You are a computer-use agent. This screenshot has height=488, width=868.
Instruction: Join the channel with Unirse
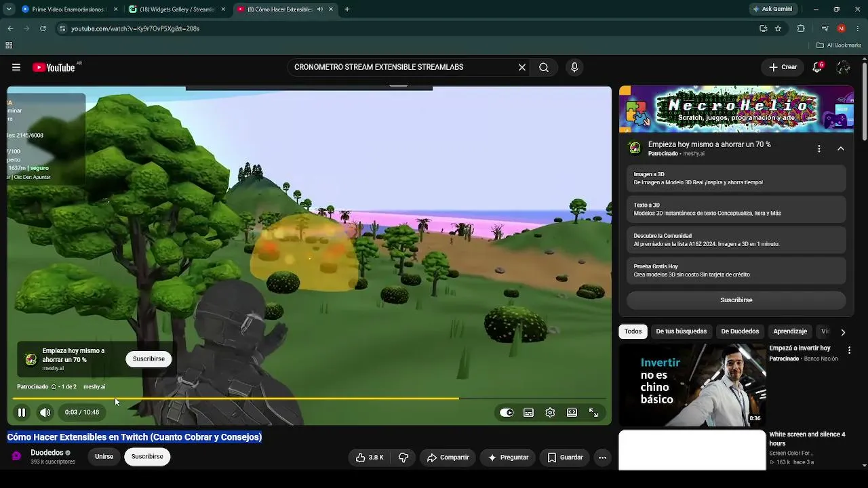(104, 457)
